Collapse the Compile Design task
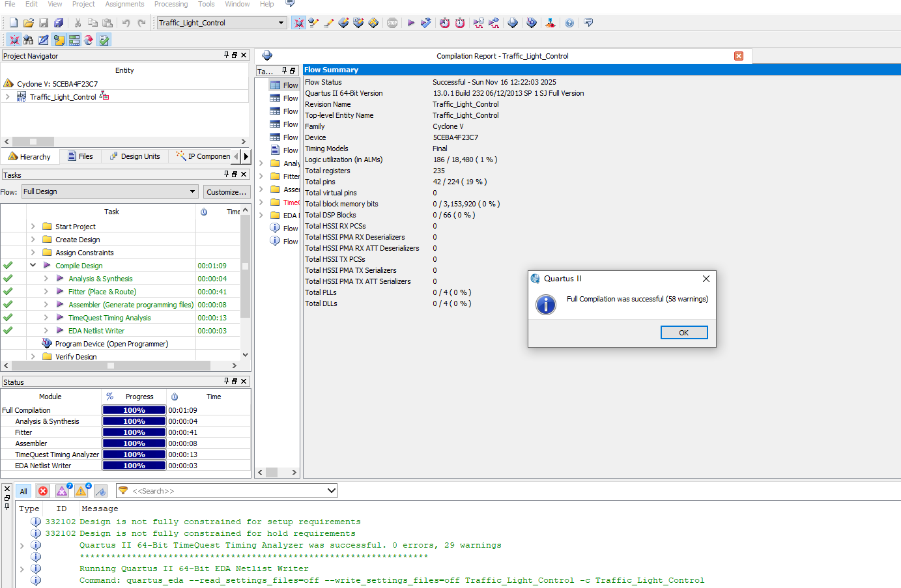 pyautogui.click(x=33, y=265)
